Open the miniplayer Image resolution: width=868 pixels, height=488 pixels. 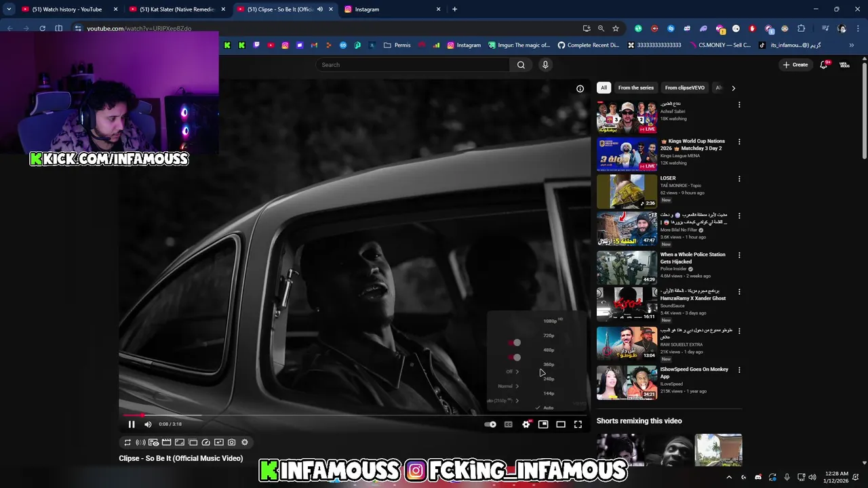pos(543,424)
